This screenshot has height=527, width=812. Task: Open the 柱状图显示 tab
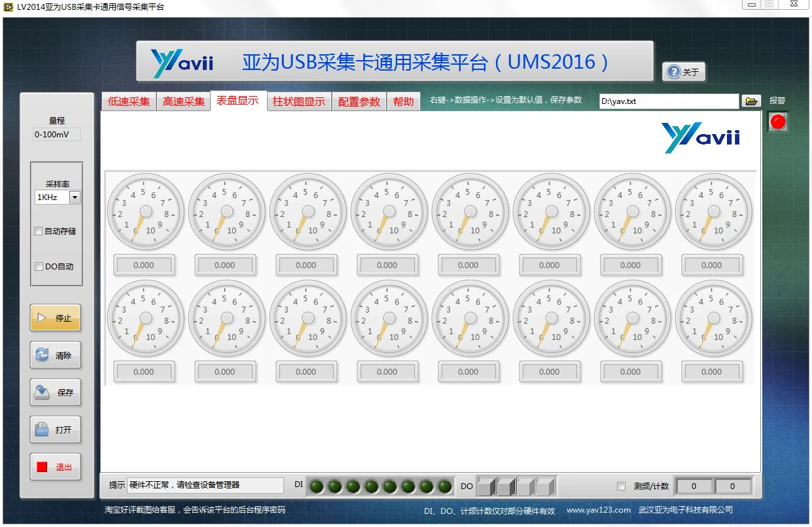click(299, 102)
